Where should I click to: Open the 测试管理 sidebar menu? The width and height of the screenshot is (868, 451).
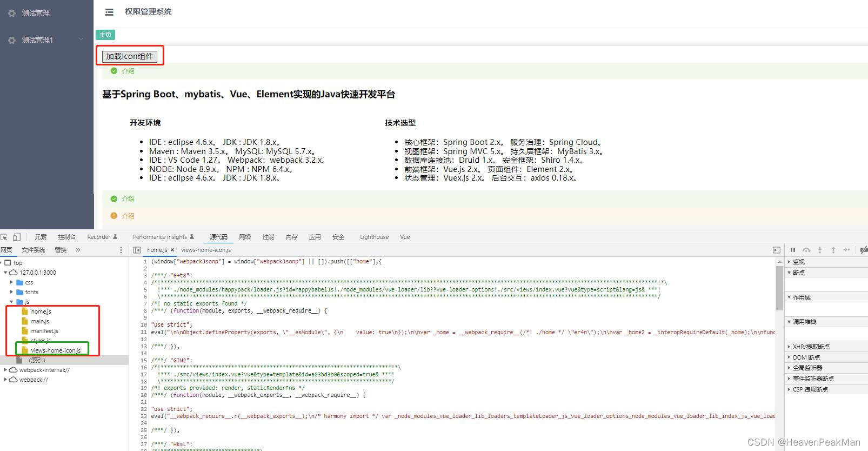46,13
